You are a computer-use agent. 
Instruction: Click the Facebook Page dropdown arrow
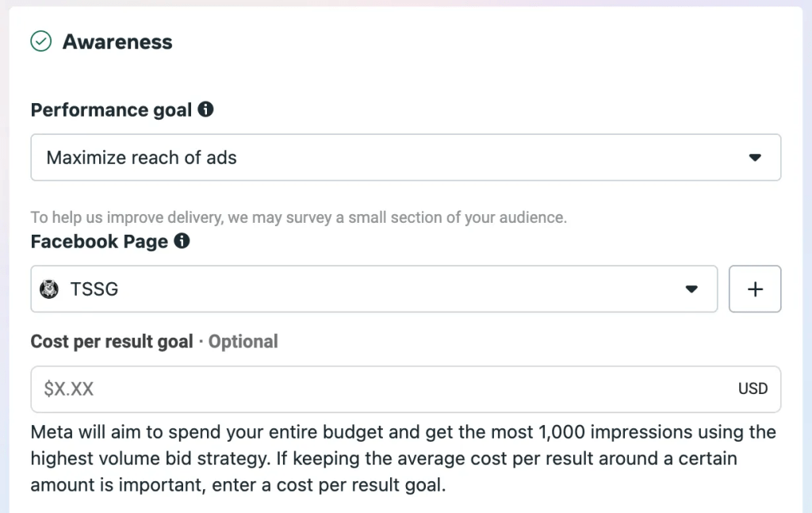click(x=691, y=289)
